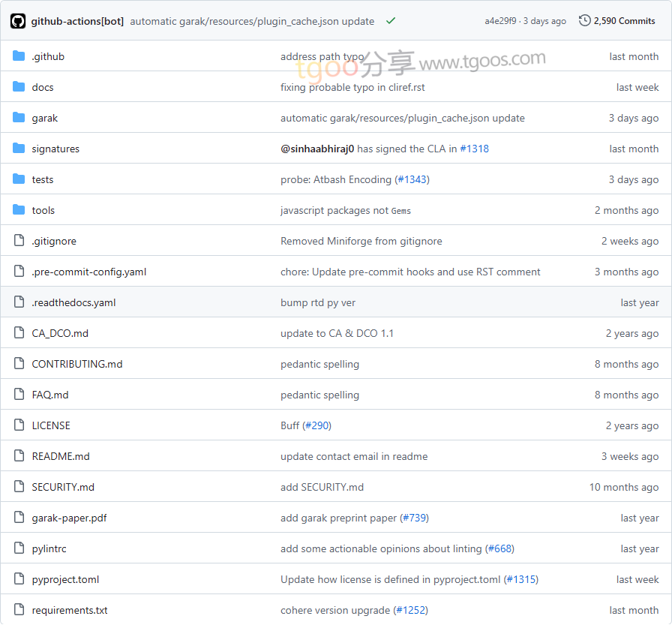Click the github-actions[bot] avatar icon

[18, 21]
